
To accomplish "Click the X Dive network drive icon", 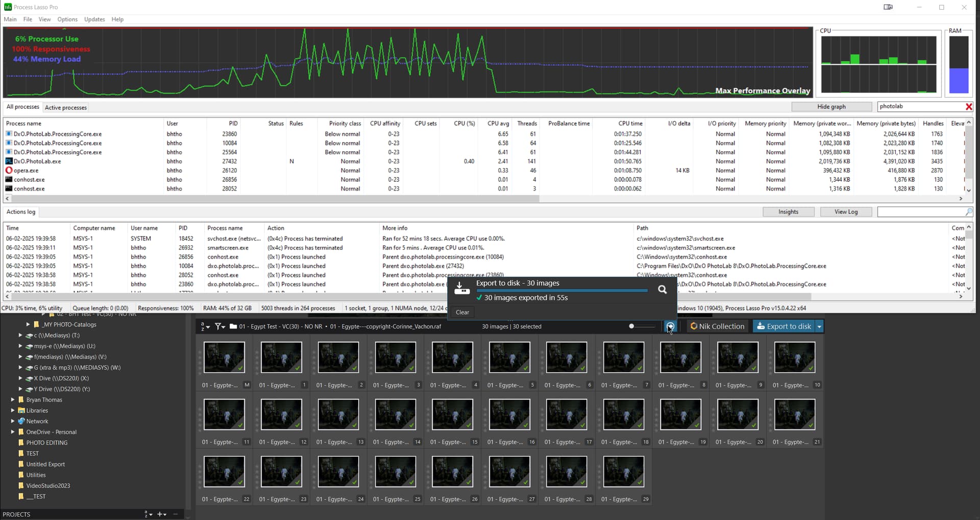I will coord(29,379).
